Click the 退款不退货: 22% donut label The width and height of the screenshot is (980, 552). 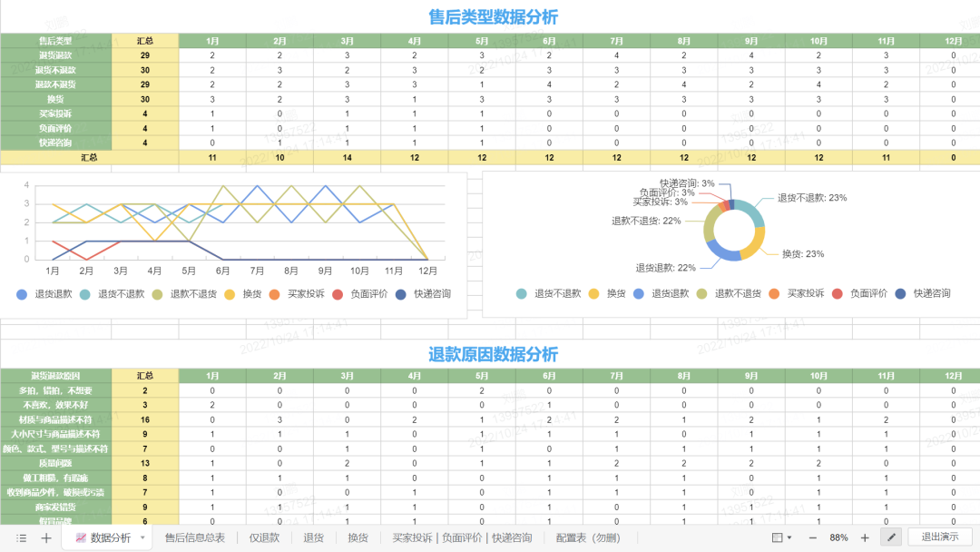[646, 221]
